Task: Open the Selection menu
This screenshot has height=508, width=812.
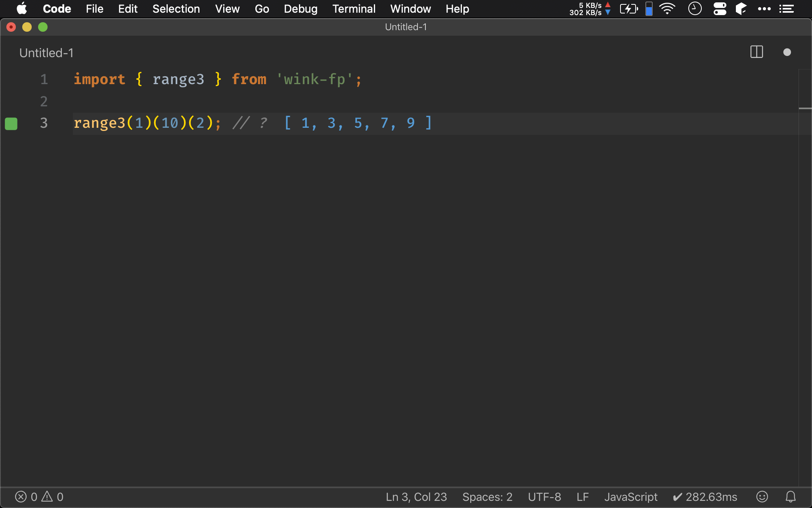Action: (x=176, y=9)
